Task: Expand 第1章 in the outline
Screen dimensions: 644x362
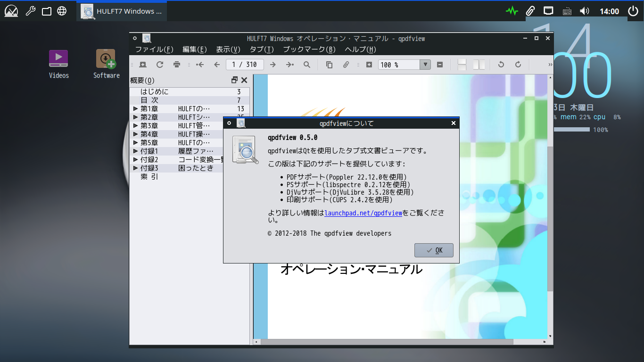Action: tap(136, 109)
